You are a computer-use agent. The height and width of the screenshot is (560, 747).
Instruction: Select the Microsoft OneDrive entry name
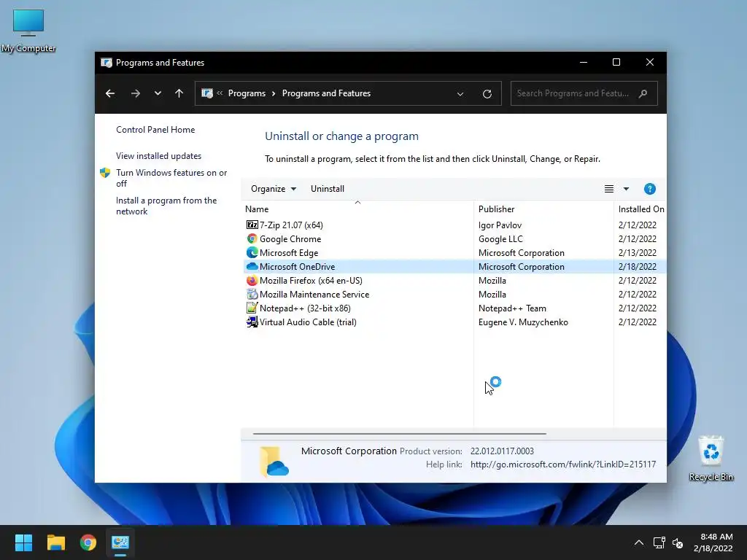click(x=298, y=266)
